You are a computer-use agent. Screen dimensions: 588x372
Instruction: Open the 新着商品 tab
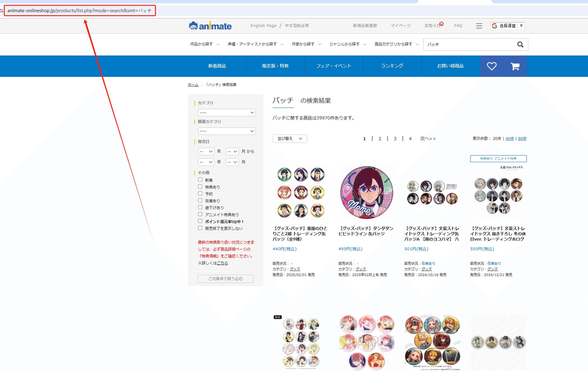pyautogui.click(x=217, y=66)
